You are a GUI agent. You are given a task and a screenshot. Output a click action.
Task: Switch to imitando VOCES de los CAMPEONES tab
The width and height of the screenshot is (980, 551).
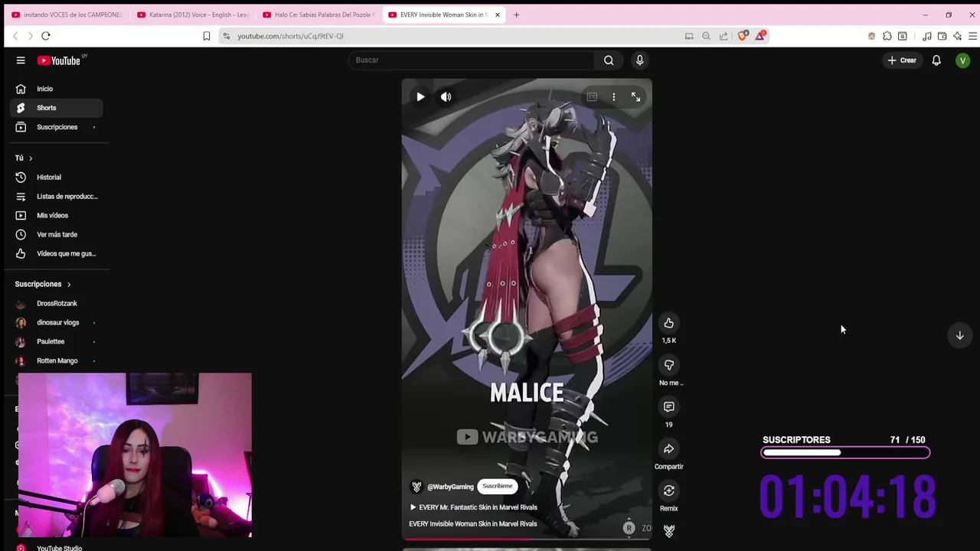[x=67, y=15]
